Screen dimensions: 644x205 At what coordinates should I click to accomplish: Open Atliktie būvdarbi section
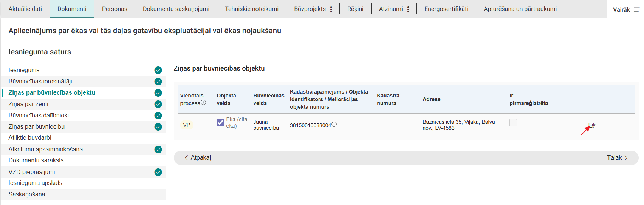pos(84,138)
